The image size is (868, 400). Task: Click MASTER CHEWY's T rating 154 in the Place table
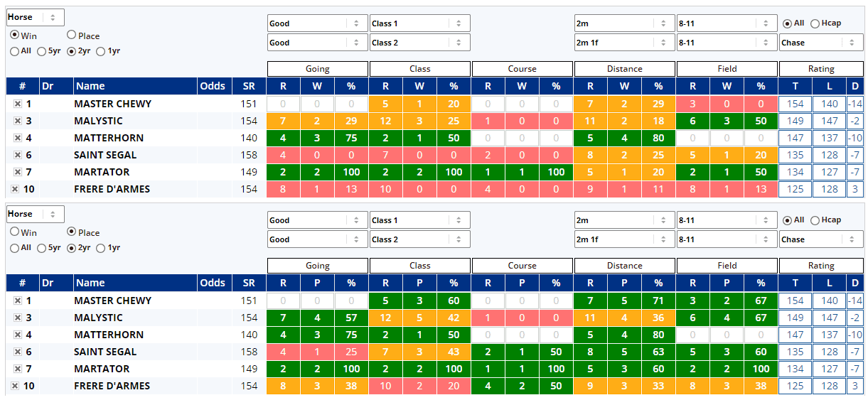click(x=795, y=301)
